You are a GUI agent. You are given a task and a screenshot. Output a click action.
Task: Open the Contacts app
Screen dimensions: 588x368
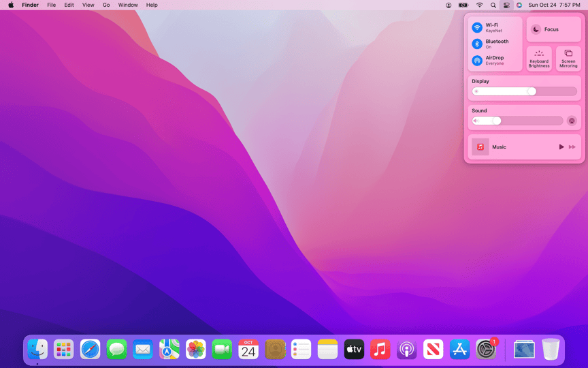[x=275, y=349]
